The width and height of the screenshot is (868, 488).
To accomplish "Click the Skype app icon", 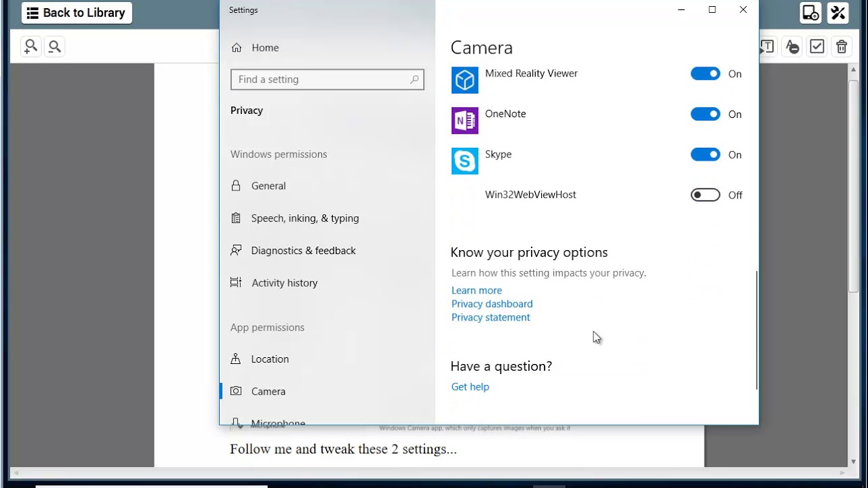I will tap(465, 161).
